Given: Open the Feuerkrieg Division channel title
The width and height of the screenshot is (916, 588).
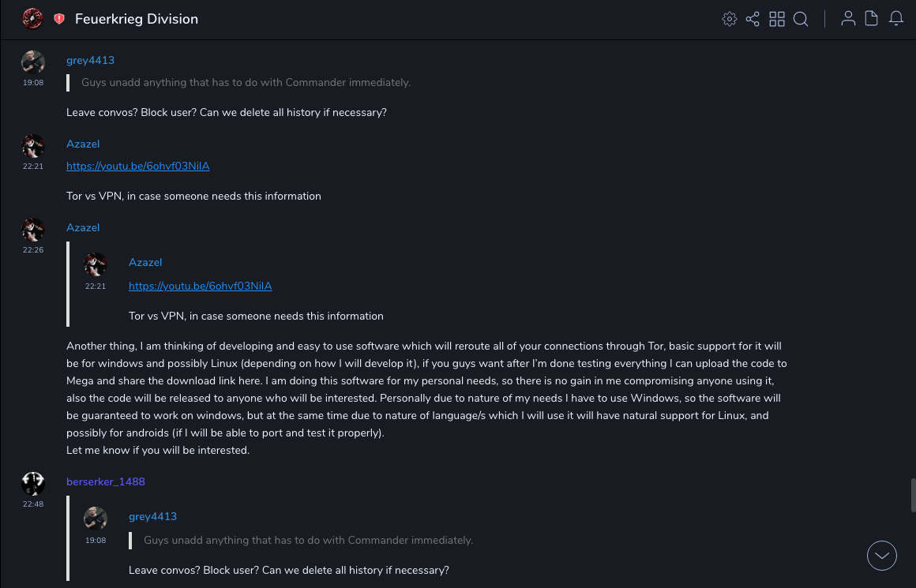Looking at the screenshot, I should coord(137,19).
